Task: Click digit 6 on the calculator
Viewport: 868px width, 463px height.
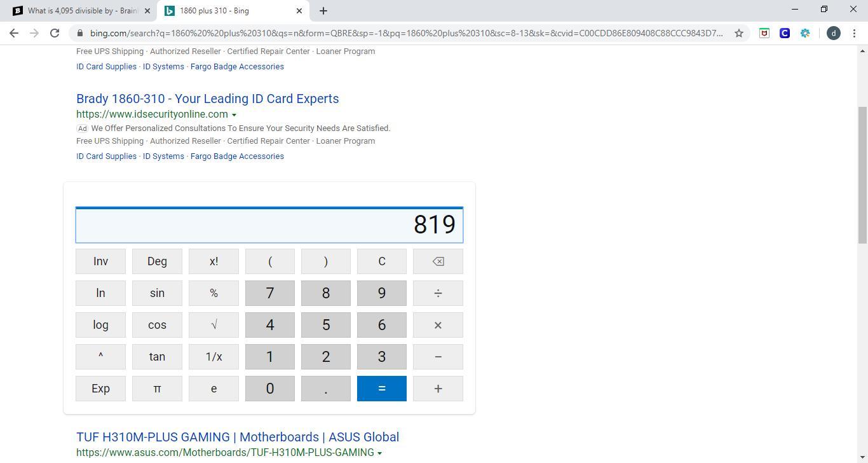Action: point(382,325)
